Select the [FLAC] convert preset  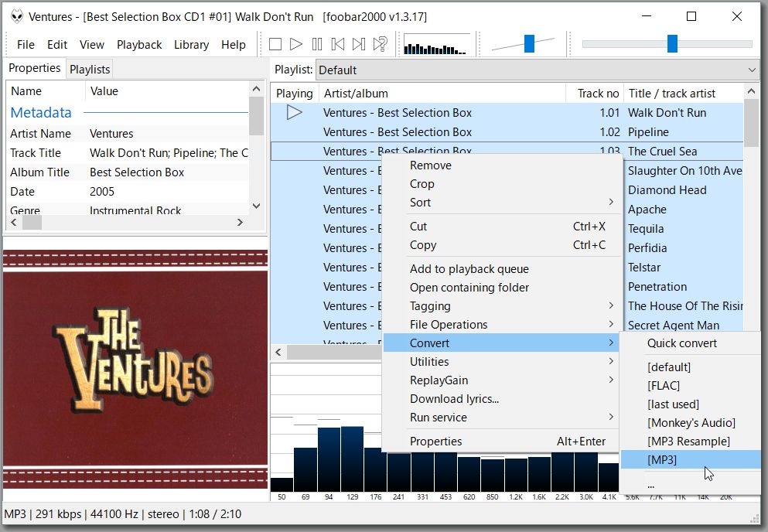point(691,386)
